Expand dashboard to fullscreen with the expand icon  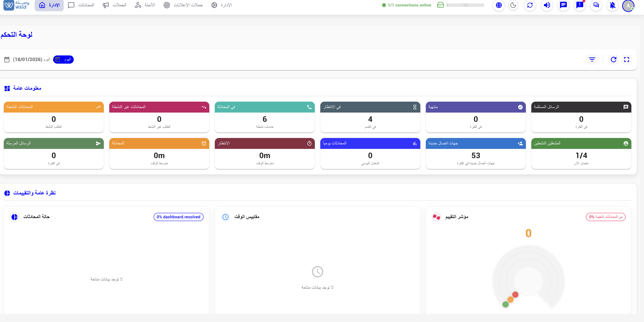627,60
